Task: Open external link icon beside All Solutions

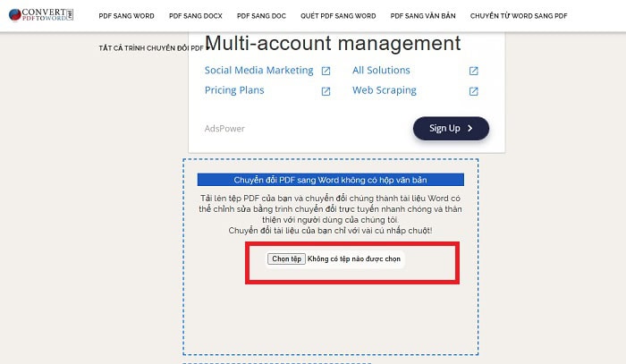Action: point(473,71)
